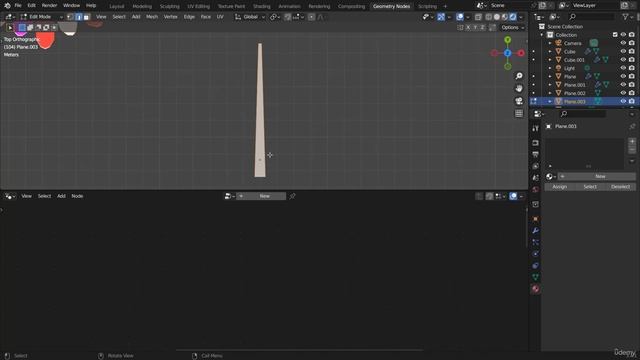
Task: Enable vertex select mode
Action: (71, 17)
